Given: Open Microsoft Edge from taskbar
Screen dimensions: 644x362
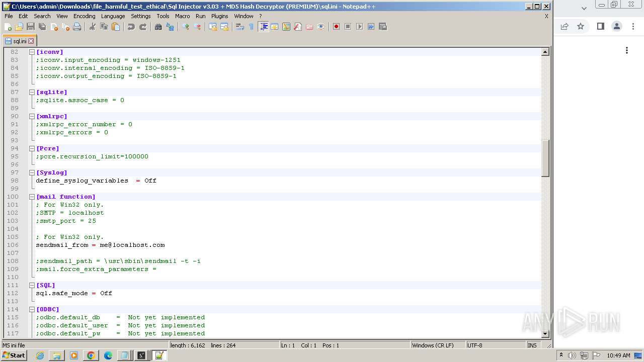Looking at the screenshot, I should 108,355.
